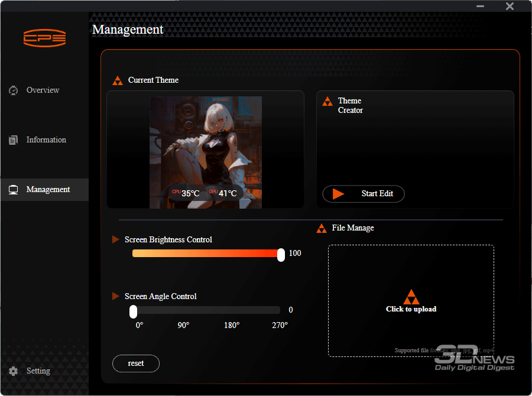Set screen angle to 270° mark
Screen dimensions: 532x396
coord(280,325)
